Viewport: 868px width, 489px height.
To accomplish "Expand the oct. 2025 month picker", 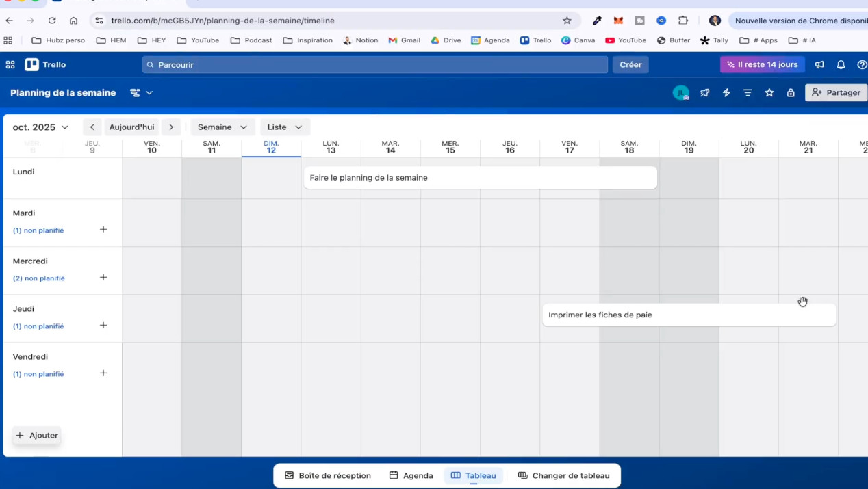I will [41, 127].
